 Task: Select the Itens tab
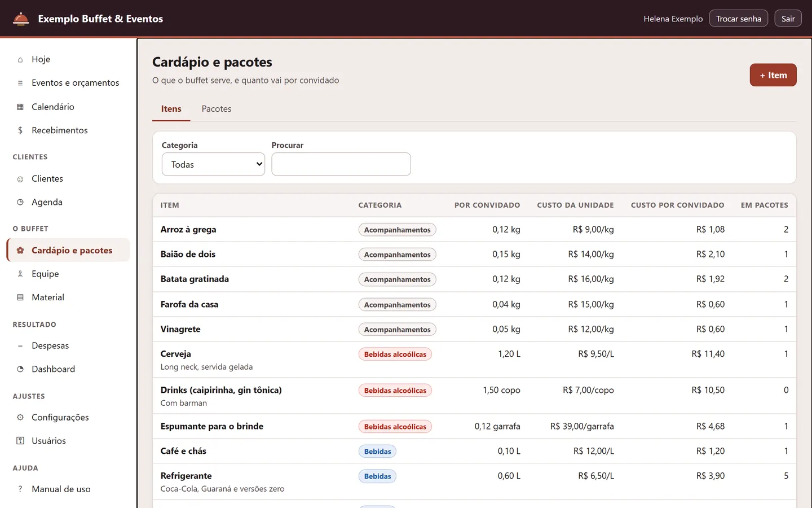[x=171, y=109]
